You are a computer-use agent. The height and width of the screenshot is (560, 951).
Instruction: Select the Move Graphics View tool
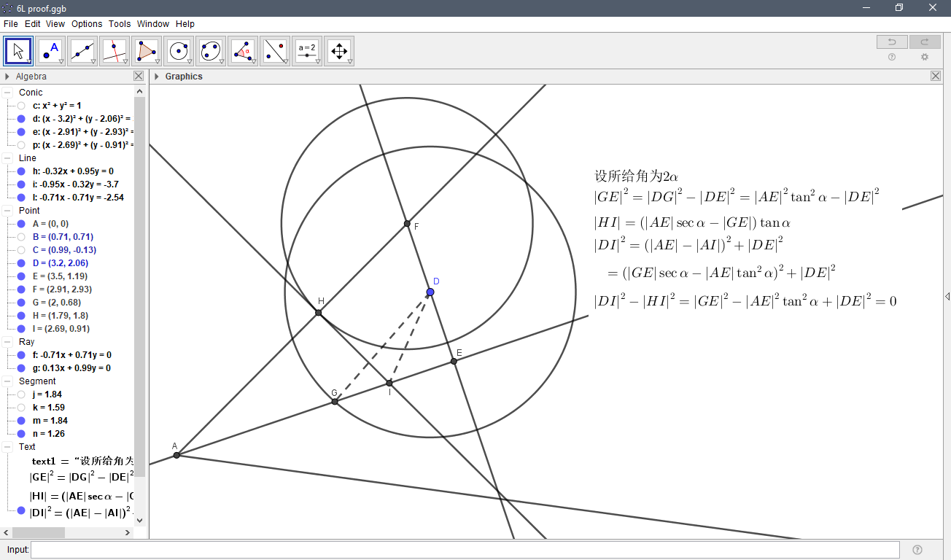[339, 50]
